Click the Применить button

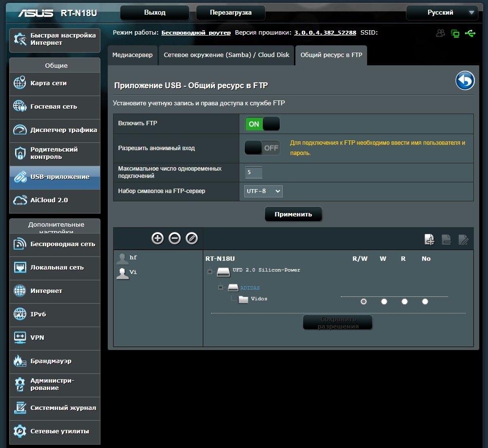[x=293, y=214]
